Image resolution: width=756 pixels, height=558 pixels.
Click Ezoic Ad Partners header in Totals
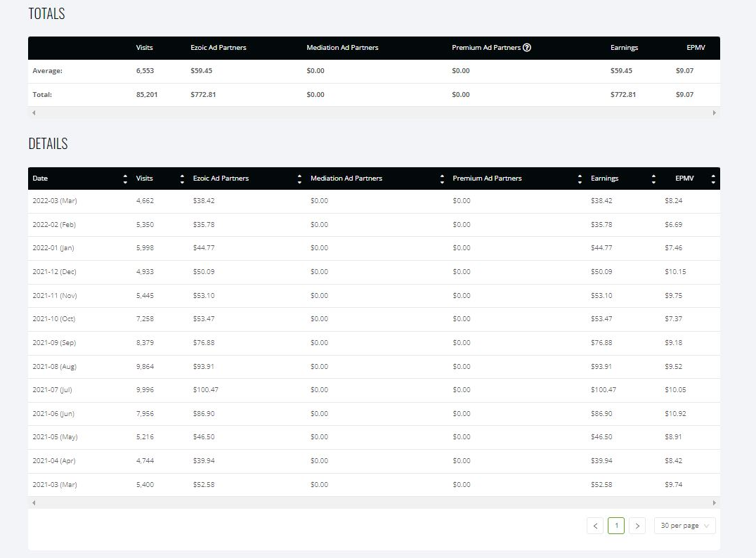pyautogui.click(x=219, y=48)
